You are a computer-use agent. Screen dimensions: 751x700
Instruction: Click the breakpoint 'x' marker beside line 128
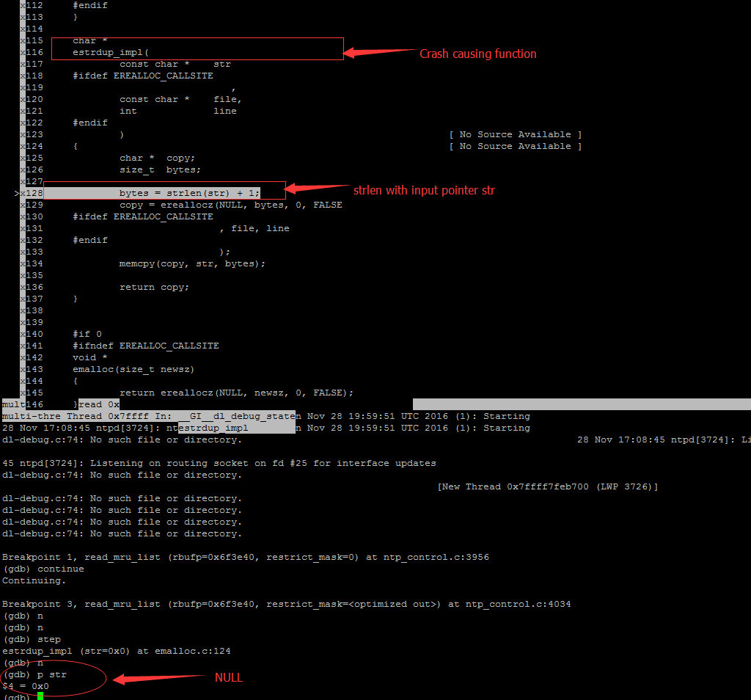[x=24, y=193]
